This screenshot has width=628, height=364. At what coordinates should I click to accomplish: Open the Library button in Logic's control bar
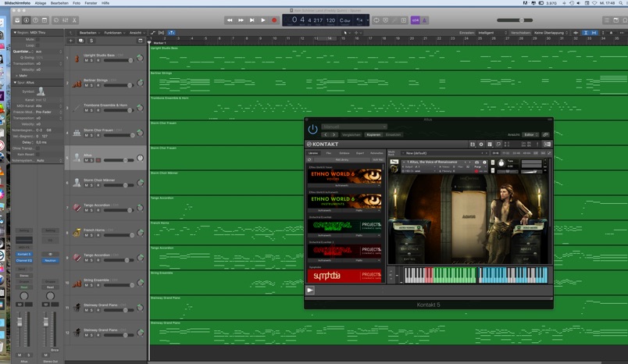click(17, 20)
